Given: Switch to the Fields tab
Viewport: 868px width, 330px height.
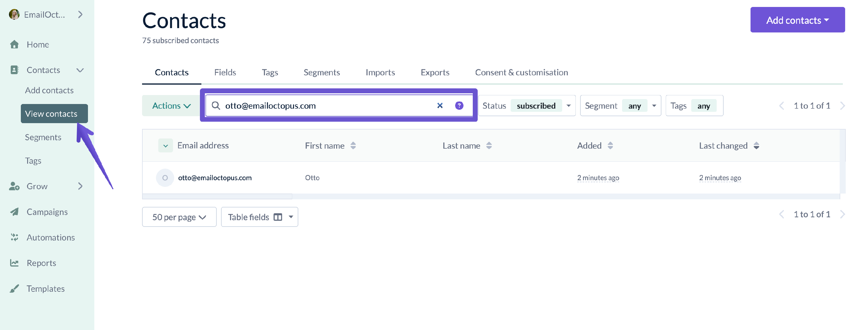Looking at the screenshot, I should [225, 72].
